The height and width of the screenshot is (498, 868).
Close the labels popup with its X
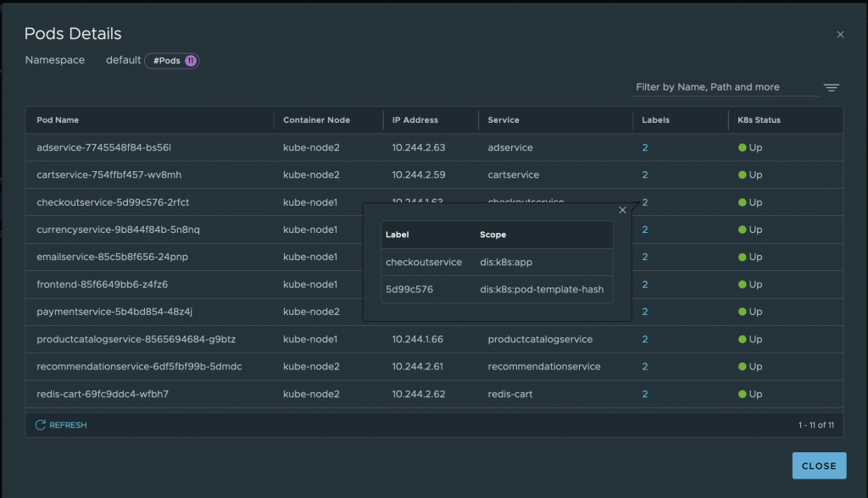[623, 210]
